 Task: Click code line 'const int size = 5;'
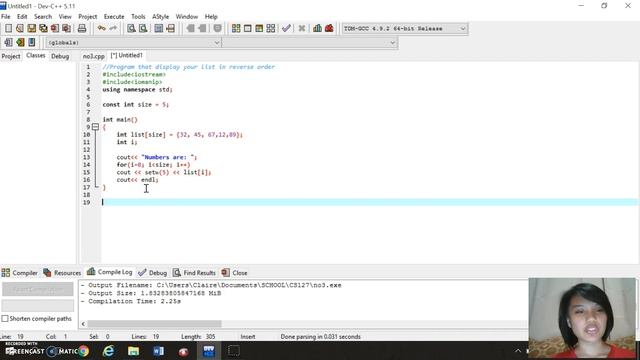[136, 104]
